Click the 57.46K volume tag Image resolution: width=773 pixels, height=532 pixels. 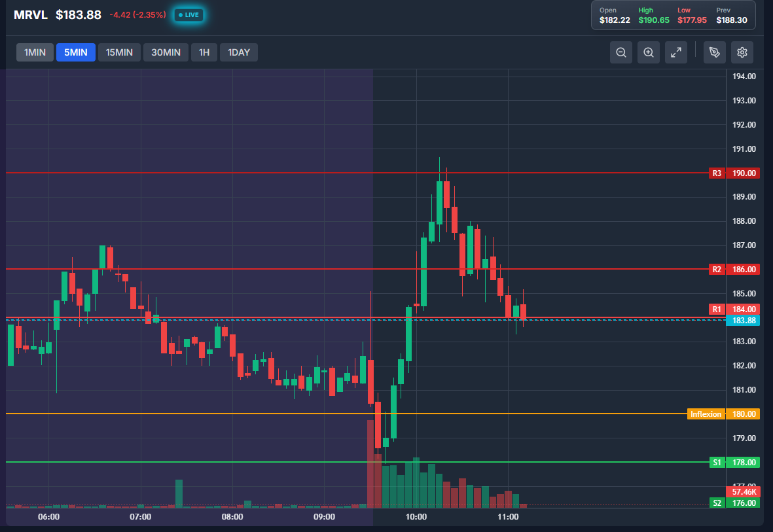(x=744, y=492)
